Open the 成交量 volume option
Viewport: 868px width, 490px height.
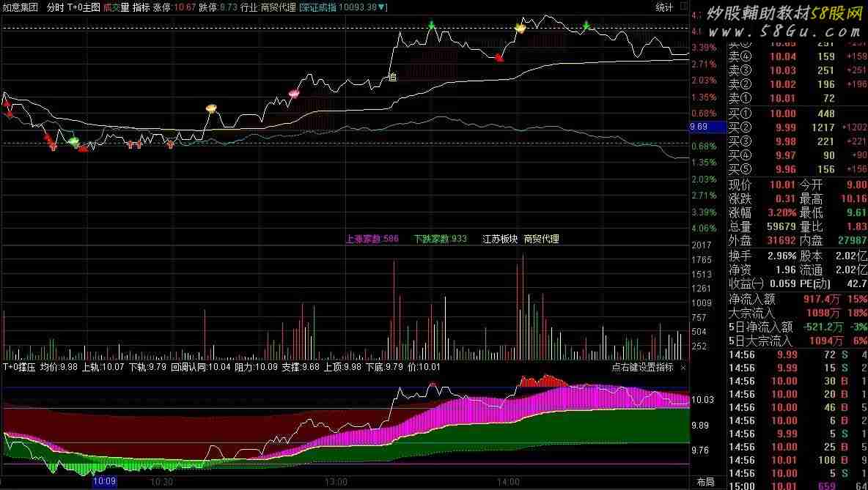pyautogui.click(x=117, y=7)
